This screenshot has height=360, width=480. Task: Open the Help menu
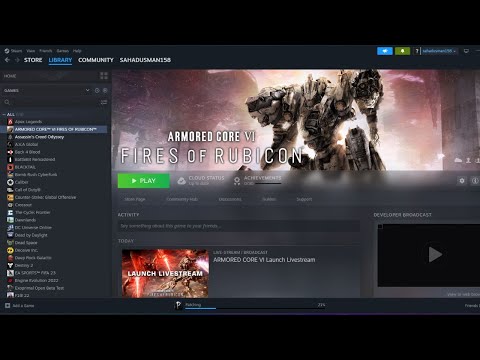tap(77, 51)
